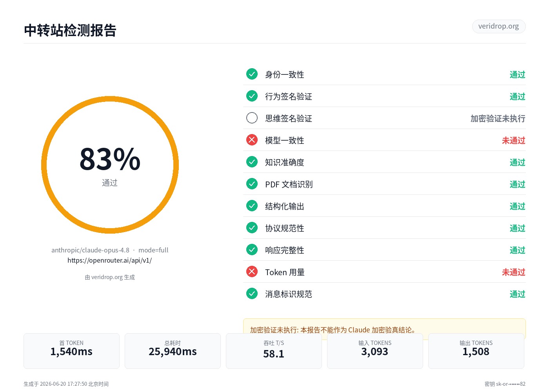Select the 输出 TOKENS 1,508 card
Image resolution: width=549 pixels, height=392 pixels.
point(476,351)
